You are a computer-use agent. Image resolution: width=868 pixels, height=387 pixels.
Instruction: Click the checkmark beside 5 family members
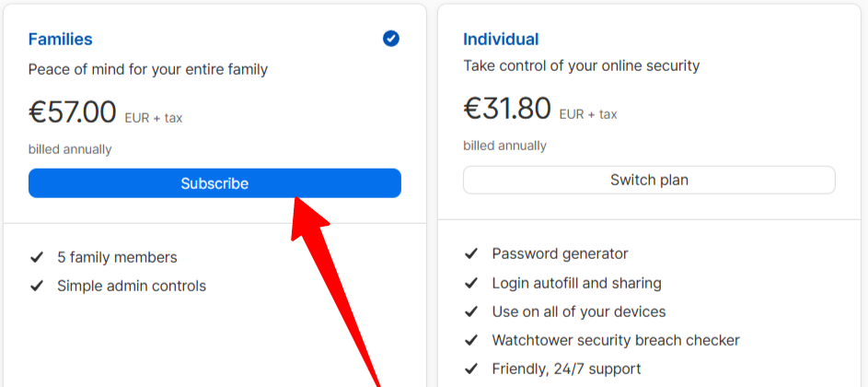tap(37, 257)
